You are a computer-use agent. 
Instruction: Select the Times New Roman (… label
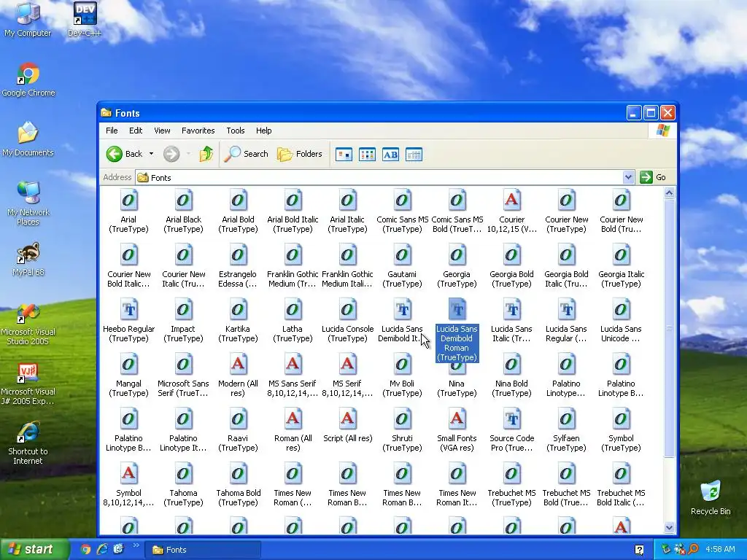click(x=293, y=497)
